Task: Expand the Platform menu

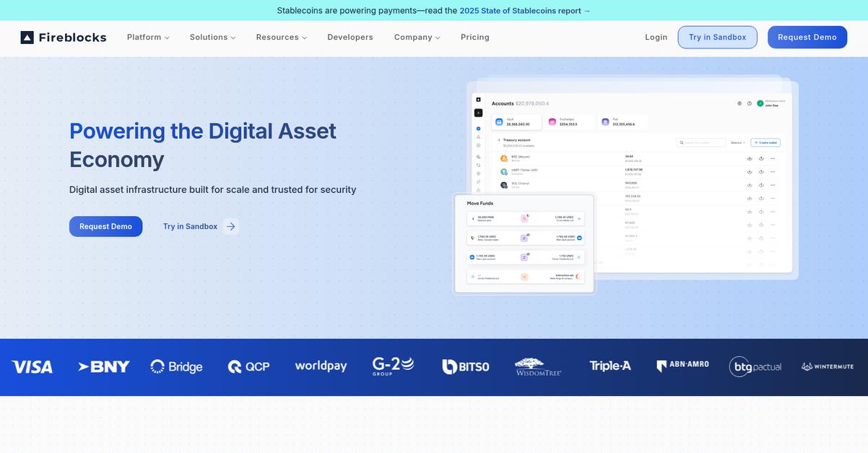Action: point(148,37)
